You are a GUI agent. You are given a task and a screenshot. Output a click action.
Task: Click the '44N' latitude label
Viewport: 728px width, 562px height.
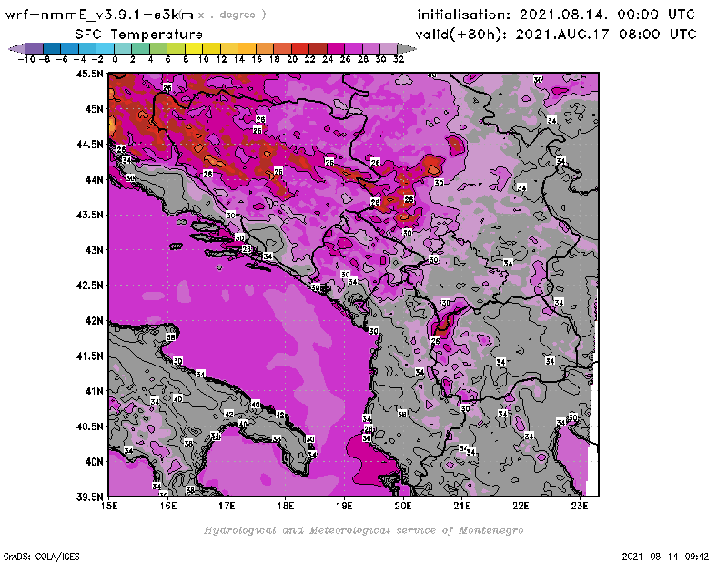pos(94,179)
